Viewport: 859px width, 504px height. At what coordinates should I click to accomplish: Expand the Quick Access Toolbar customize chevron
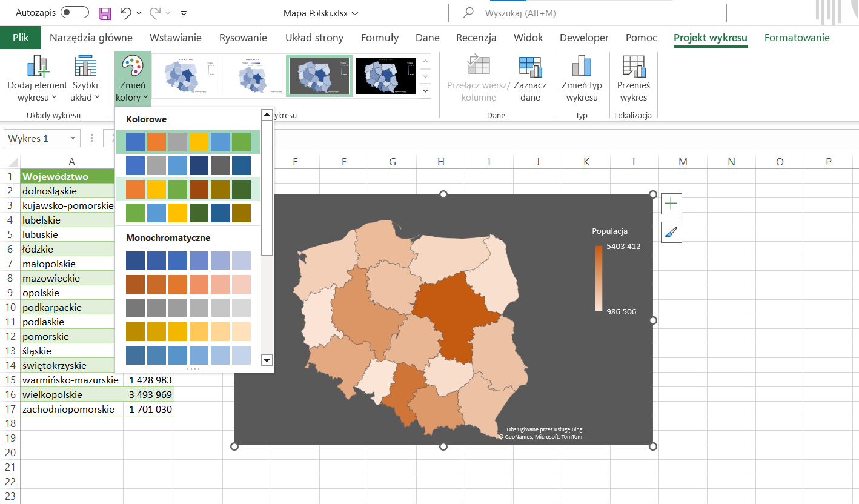coord(183,13)
